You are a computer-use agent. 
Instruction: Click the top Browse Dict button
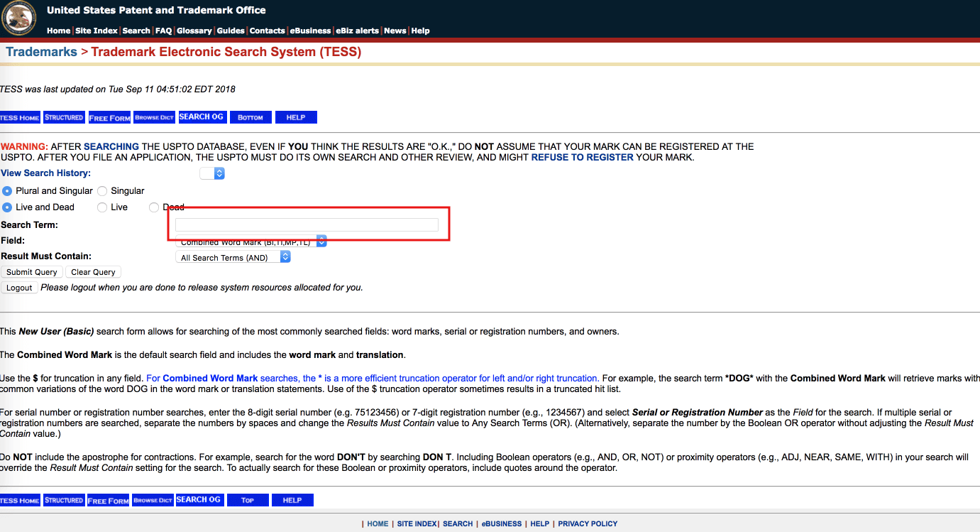click(x=154, y=117)
